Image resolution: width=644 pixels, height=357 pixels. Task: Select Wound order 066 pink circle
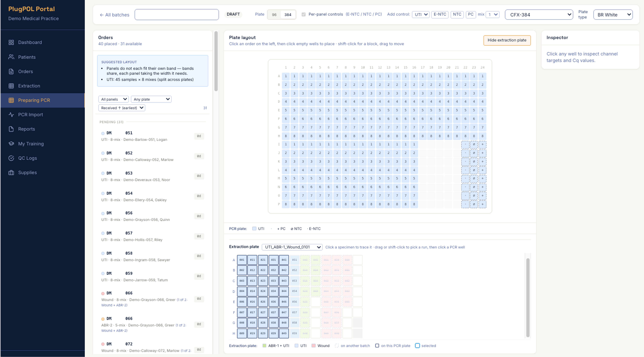(x=103, y=294)
